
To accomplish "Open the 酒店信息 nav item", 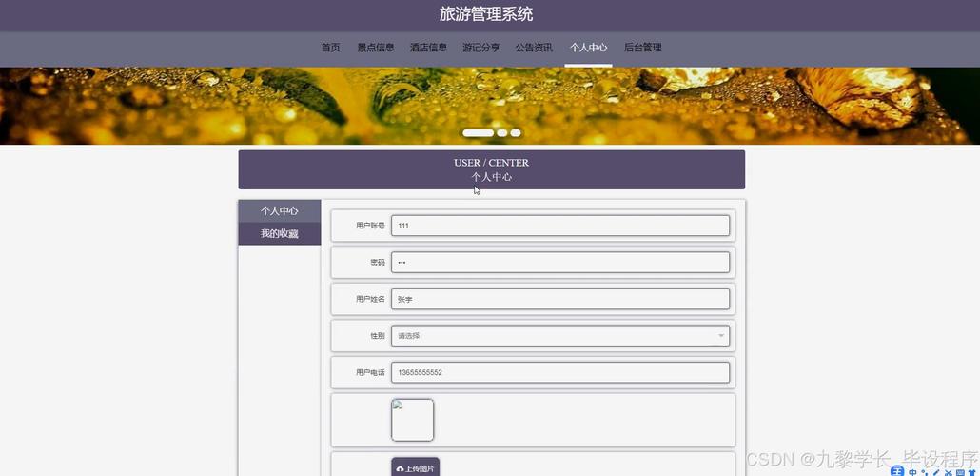I will pyautogui.click(x=429, y=48).
